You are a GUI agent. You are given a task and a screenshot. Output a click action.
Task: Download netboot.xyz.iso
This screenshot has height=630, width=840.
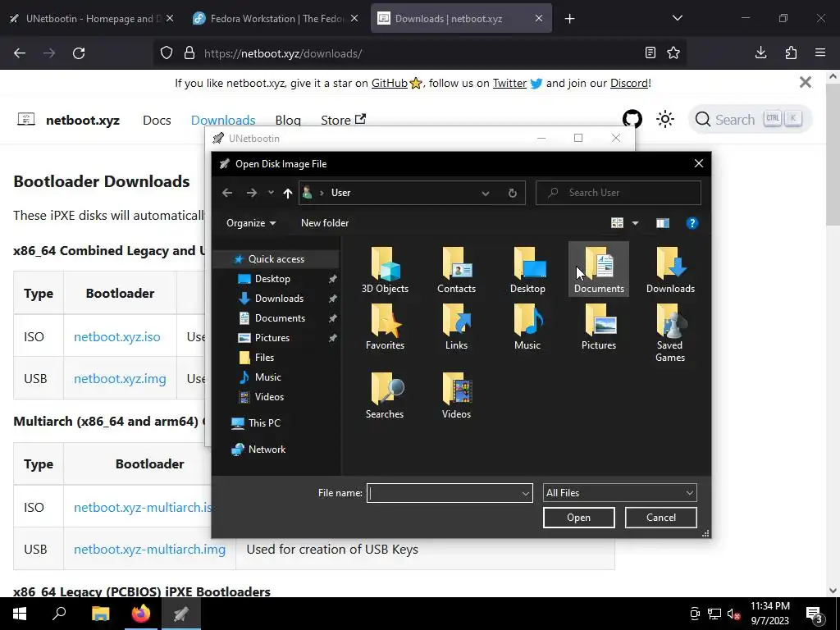pyautogui.click(x=116, y=336)
